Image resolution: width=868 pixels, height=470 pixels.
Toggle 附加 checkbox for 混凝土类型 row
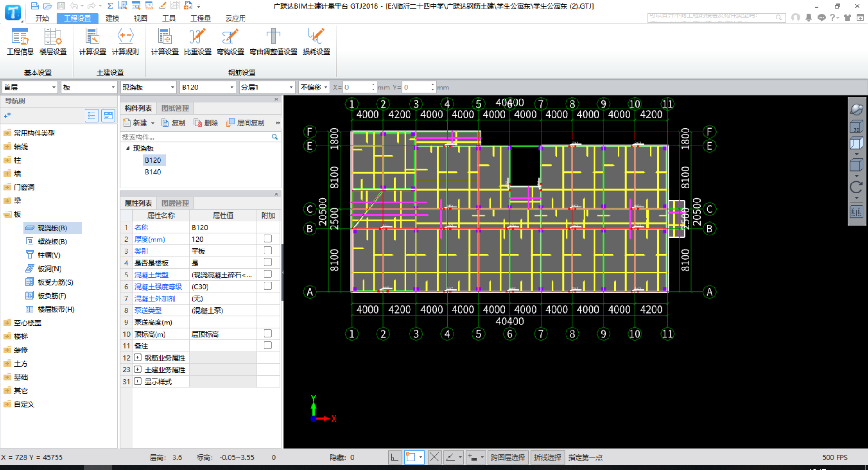point(268,274)
